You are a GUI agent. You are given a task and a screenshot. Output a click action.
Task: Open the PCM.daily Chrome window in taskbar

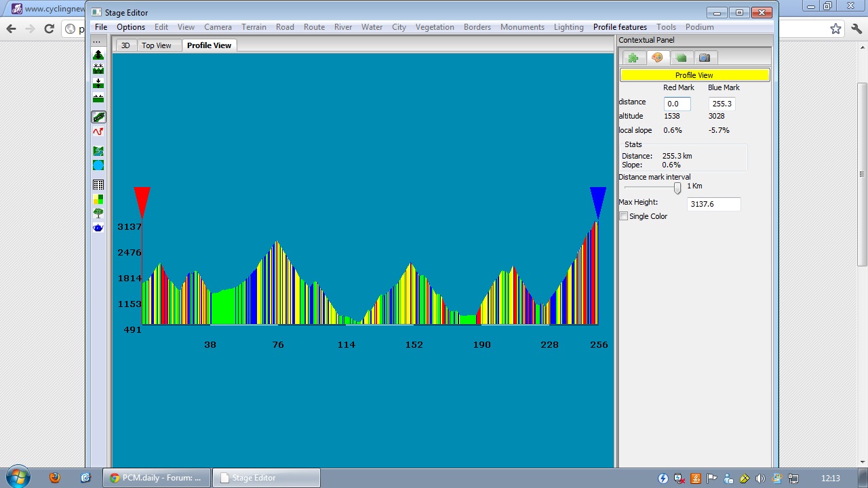[157, 478]
